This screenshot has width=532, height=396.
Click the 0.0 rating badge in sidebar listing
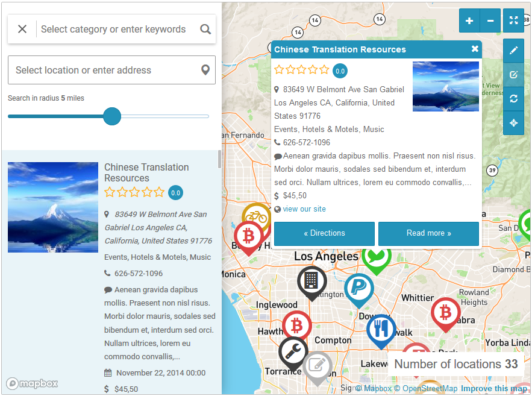[x=176, y=193]
